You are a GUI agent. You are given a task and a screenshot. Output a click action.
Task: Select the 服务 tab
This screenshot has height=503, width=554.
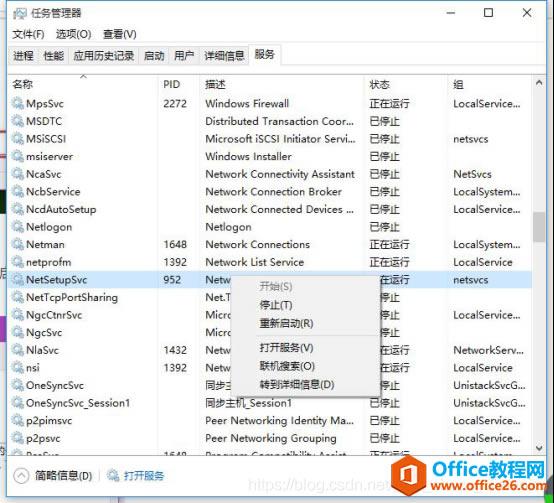tap(265, 55)
